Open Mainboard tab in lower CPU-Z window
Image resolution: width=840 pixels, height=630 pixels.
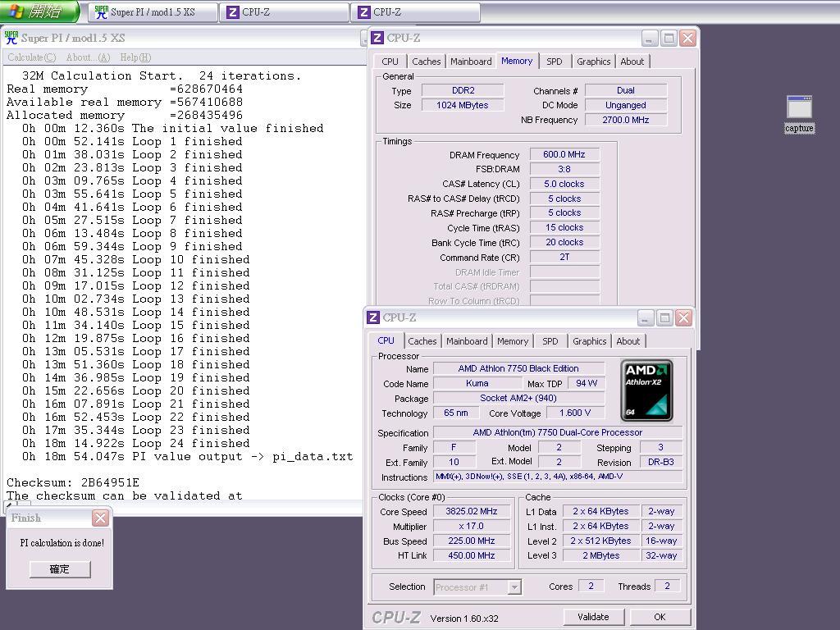(x=467, y=341)
